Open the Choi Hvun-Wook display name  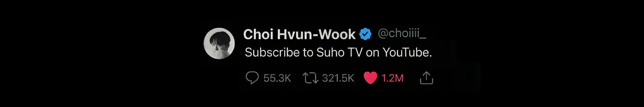[x=299, y=35]
